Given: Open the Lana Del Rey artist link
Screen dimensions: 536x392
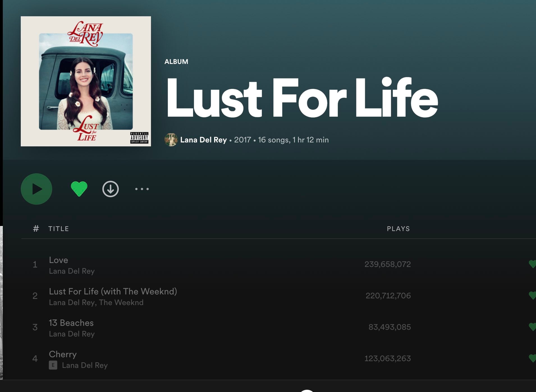Looking at the screenshot, I should 203,140.
